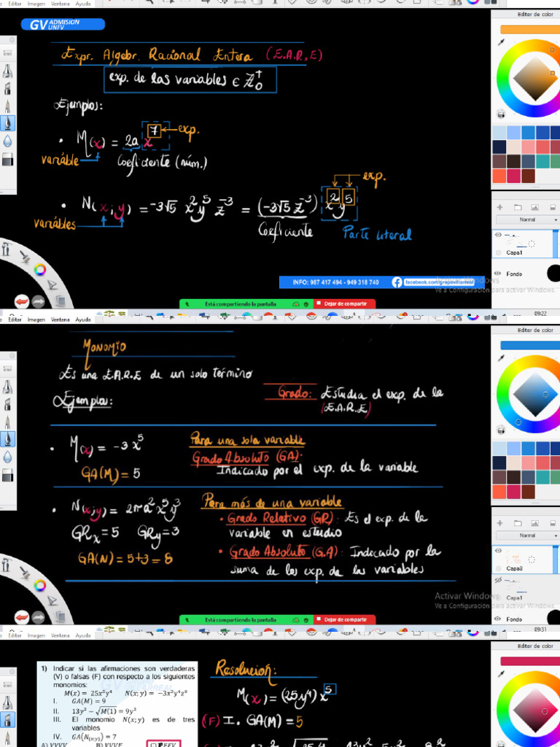The image size is (560, 747).
Task: Click the undo arrow in the Monomio screenshot lagoon
Action: coord(22,617)
